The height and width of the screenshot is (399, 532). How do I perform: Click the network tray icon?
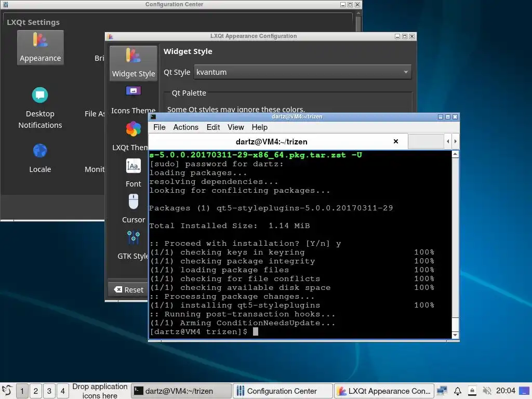[x=442, y=391]
